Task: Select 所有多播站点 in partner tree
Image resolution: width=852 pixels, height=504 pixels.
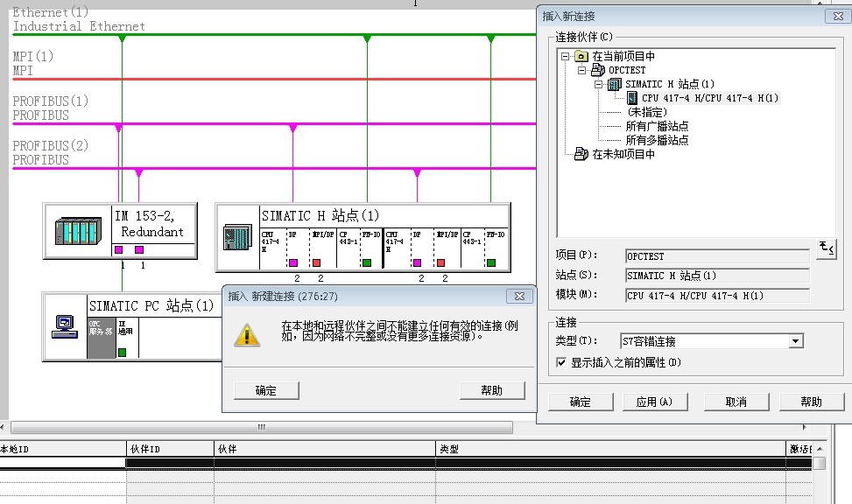Action: tap(657, 140)
